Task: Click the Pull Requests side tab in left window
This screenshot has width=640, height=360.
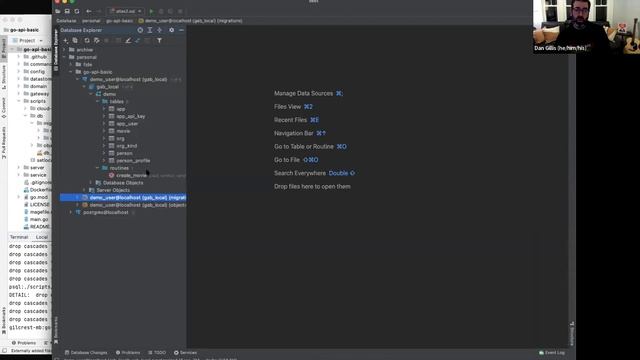Action: [x=4, y=142]
